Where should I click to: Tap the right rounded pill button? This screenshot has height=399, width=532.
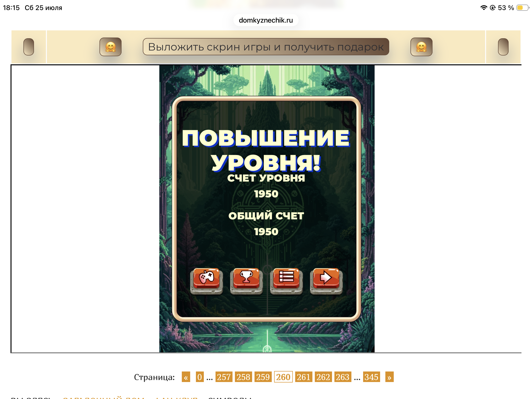click(503, 47)
